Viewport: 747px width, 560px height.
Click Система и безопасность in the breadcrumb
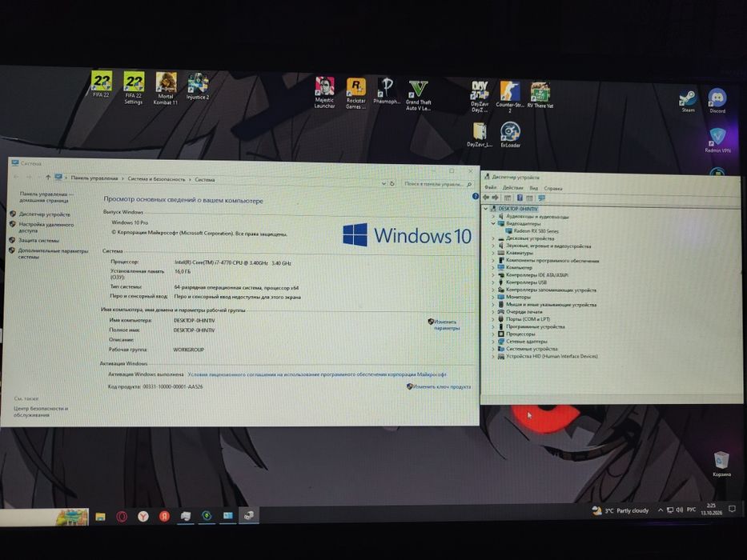[x=156, y=179]
